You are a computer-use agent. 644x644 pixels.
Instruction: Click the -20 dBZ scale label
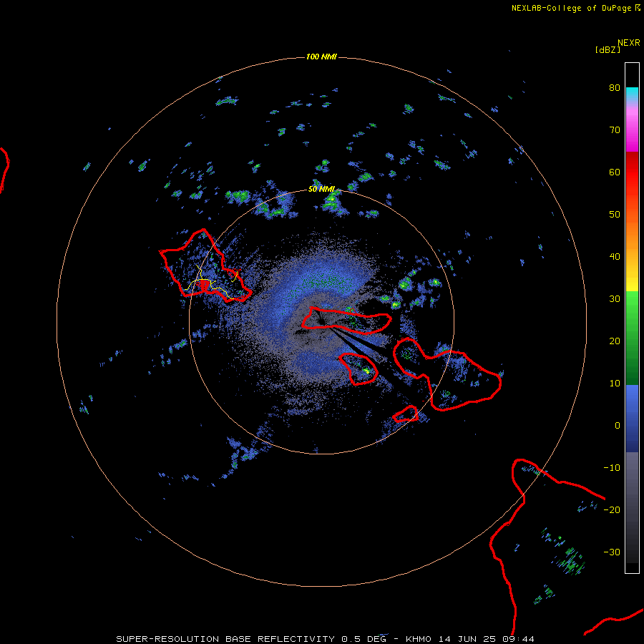click(612, 509)
